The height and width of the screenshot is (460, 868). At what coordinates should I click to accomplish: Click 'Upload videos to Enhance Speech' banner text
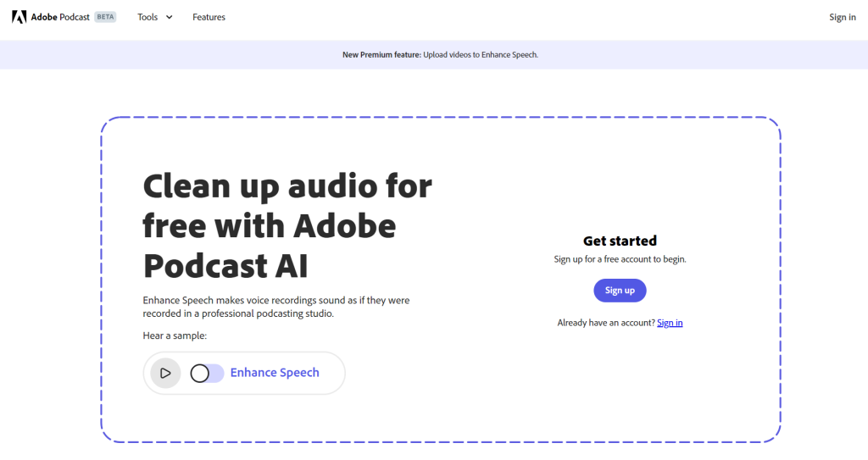coord(481,54)
